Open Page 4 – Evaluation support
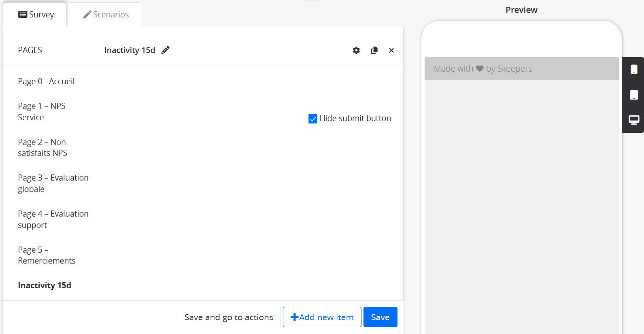The width and height of the screenshot is (644, 334). [x=53, y=219]
